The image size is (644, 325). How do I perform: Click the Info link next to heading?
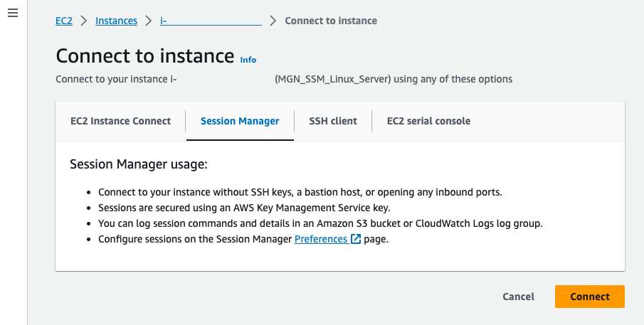(x=248, y=60)
